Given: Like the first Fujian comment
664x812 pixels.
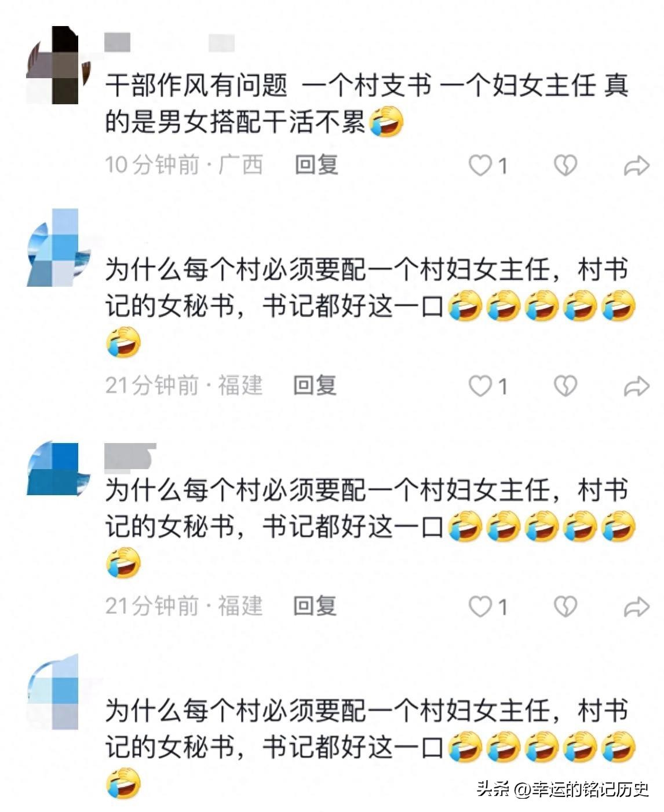Looking at the screenshot, I should pos(480,386).
